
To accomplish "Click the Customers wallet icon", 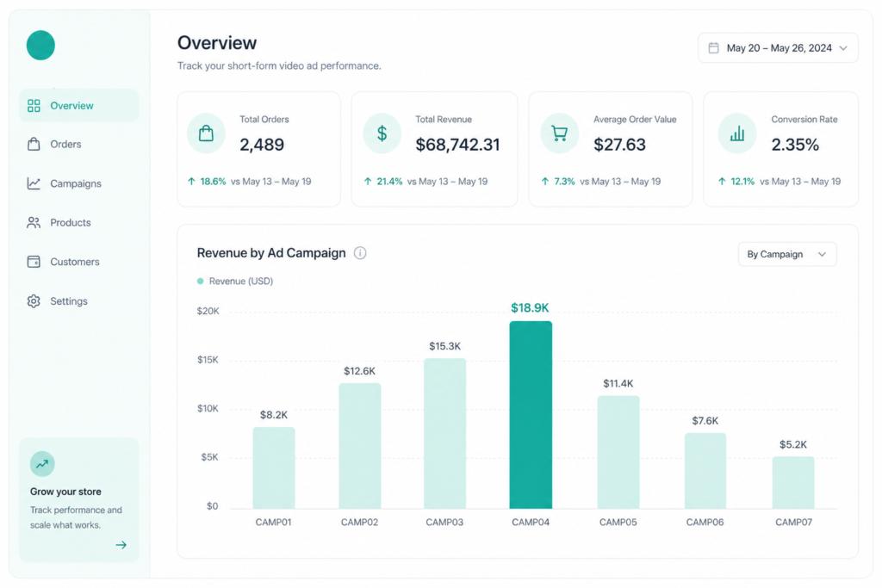I will [x=34, y=262].
